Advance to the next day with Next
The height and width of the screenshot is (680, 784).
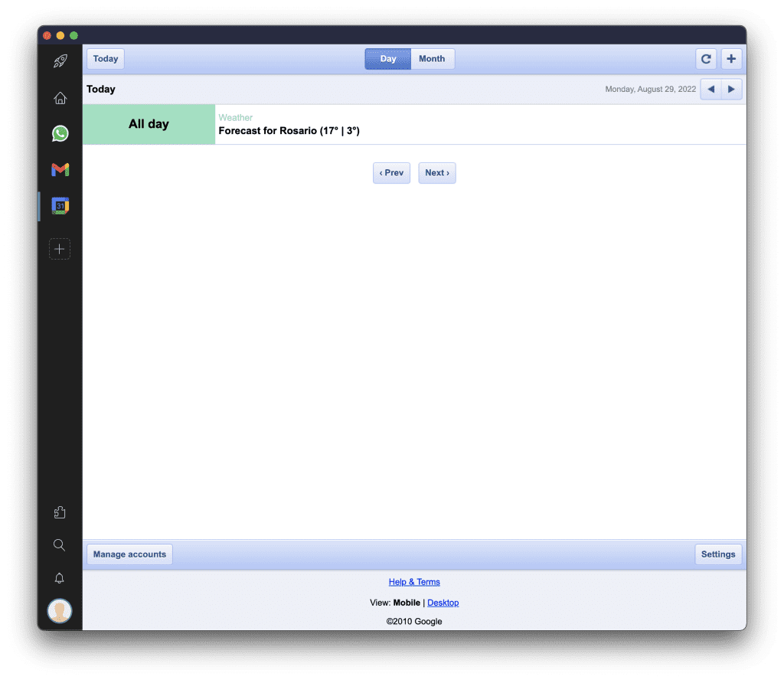pos(436,172)
